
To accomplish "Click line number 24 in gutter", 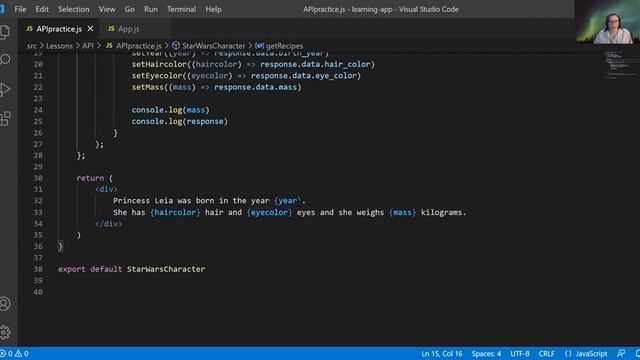I will [x=38, y=110].
